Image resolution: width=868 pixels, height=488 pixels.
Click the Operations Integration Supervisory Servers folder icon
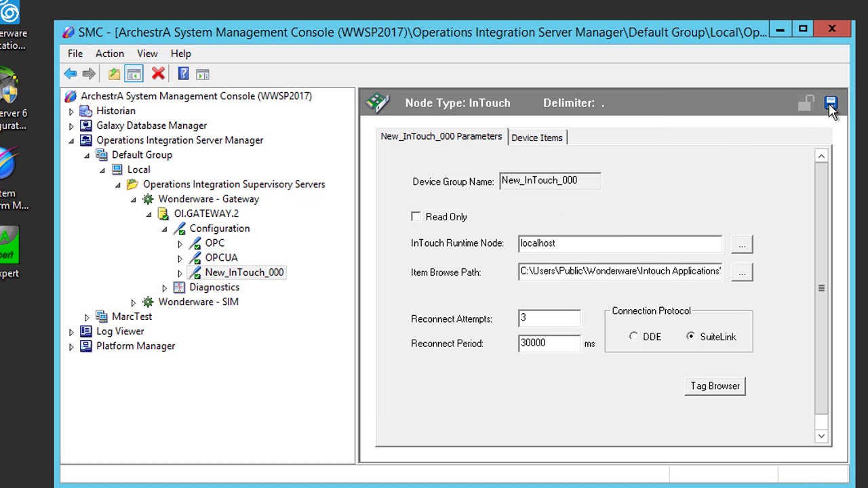(x=132, y=184)
